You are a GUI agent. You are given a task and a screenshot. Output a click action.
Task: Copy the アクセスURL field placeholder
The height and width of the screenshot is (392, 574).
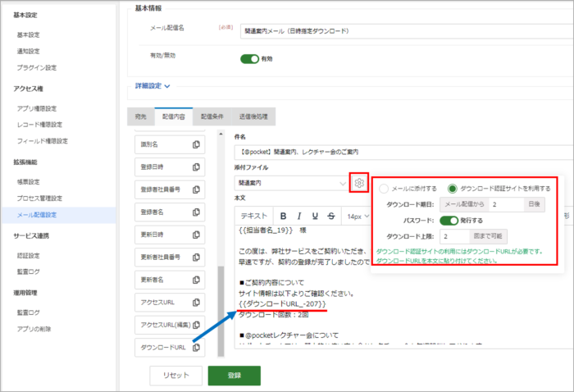(196, 303)
